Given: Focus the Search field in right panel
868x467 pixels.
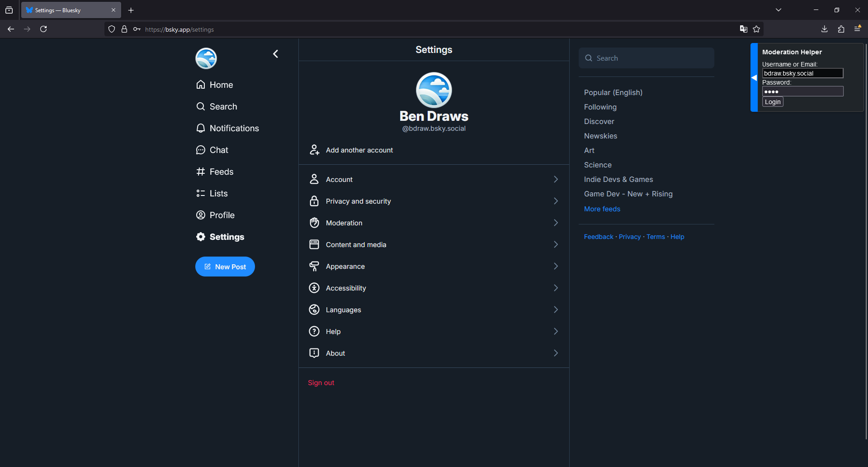Looking at the screenshot, I should point(646,58).
